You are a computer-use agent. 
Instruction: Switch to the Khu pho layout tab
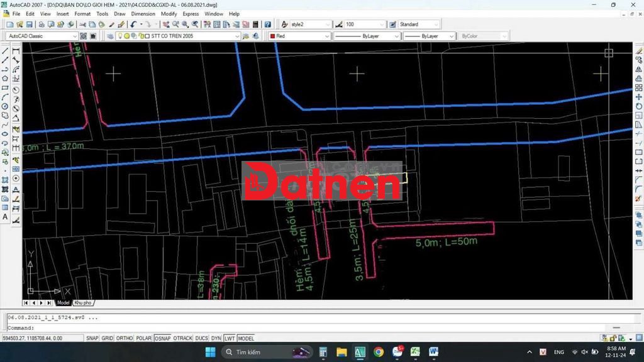pos(83,303)
